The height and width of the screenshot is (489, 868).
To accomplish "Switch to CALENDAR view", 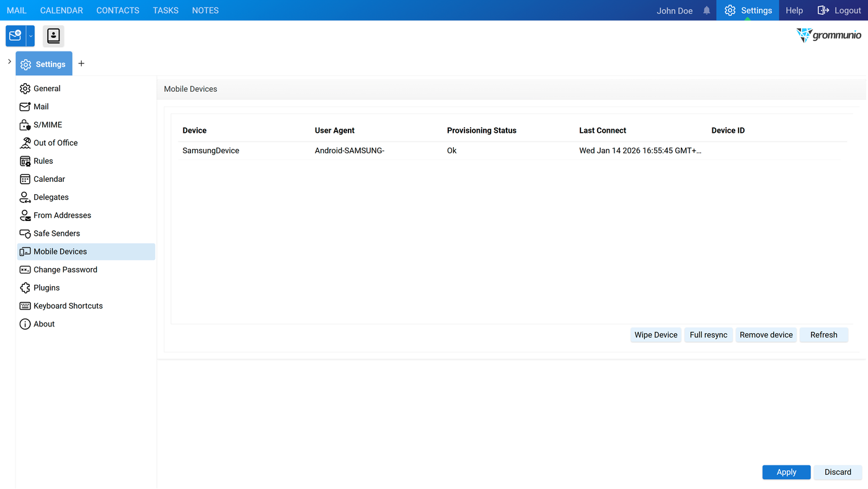I will click(x=61, y=11).
